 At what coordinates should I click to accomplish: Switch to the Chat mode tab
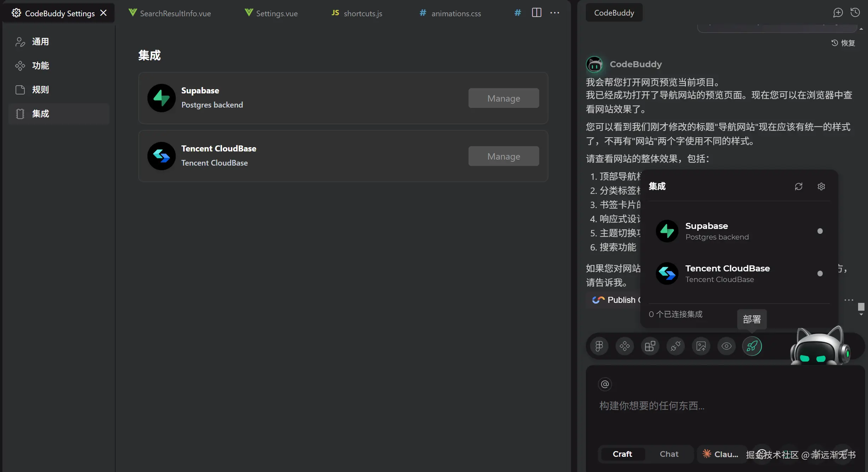(669, 454)
